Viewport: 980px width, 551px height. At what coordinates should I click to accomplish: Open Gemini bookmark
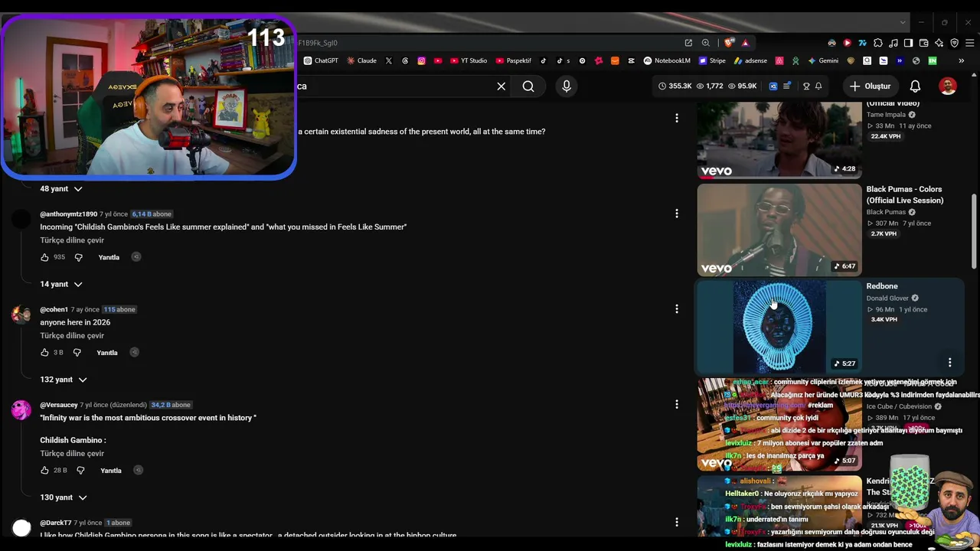(823, 60)
